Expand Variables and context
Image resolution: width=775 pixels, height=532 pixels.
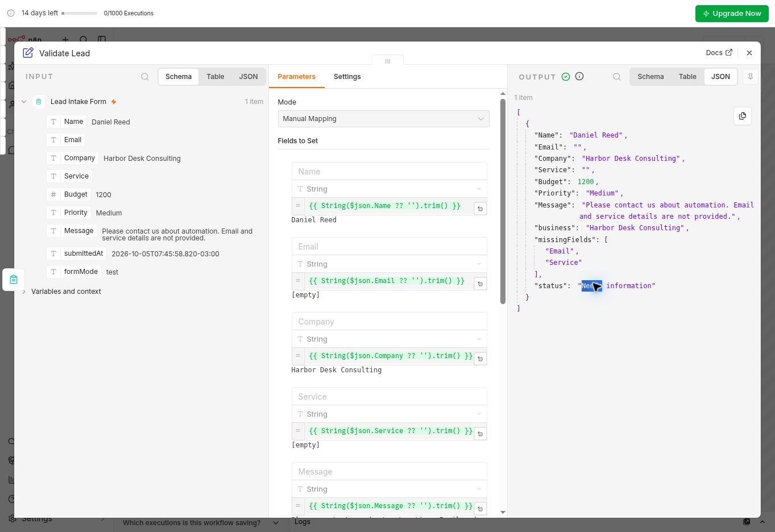24,292
